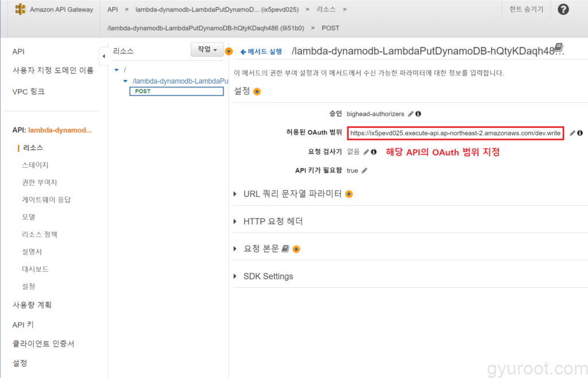Show info for 승인 authorizer setting
Viewport: 588px width, 378px height.
pos(418,114)
